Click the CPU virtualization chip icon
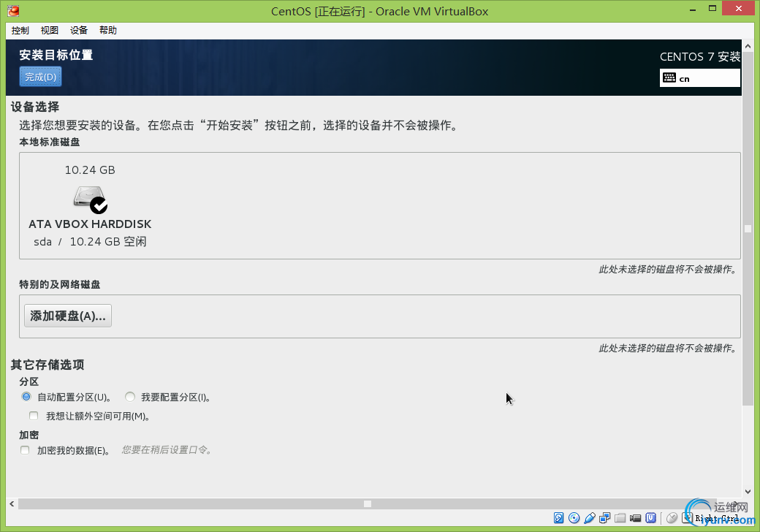Image resolution: width=760 pixels, height=532 pixels. pyautogui.click(x=651, y=518)
